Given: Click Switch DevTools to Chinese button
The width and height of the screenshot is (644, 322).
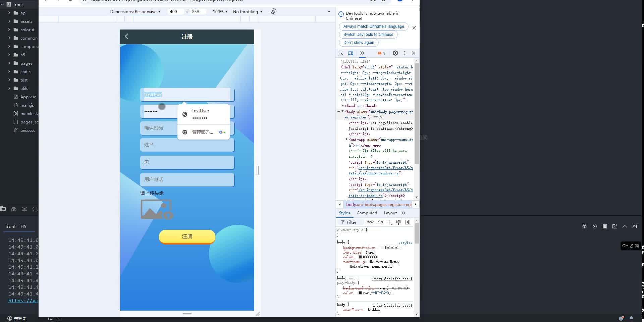Looking at the screenshot, I should [x=368, y=35].
